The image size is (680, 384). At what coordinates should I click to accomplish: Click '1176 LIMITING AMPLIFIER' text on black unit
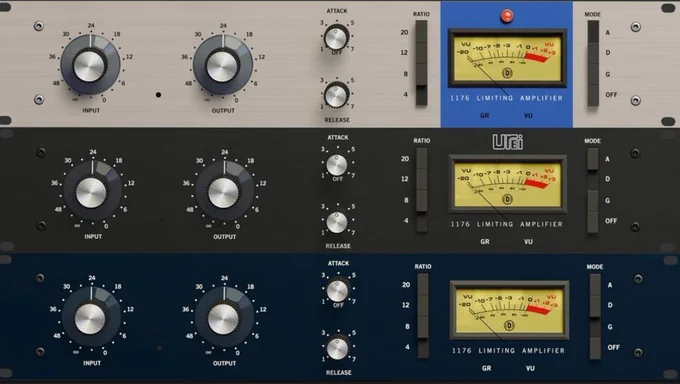[507, 224]
